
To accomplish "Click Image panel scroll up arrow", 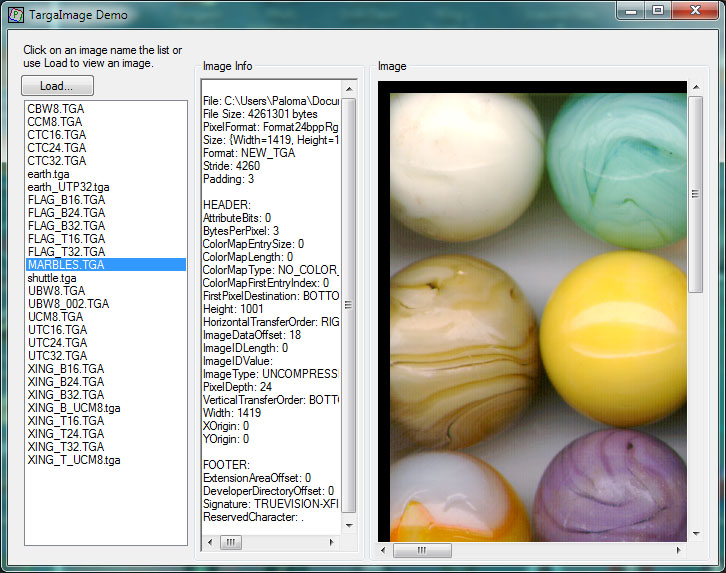I will 695,87.
